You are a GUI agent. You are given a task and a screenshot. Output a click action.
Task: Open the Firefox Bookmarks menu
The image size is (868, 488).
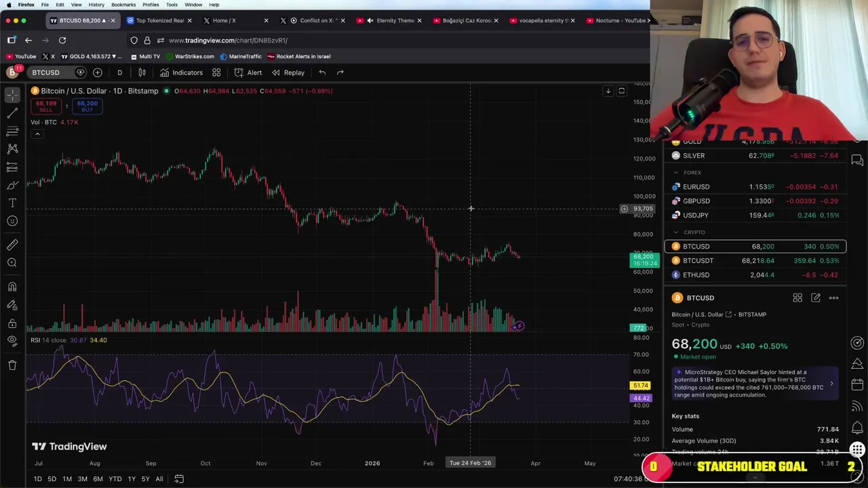pyautogui.click(x=123, y=5)
